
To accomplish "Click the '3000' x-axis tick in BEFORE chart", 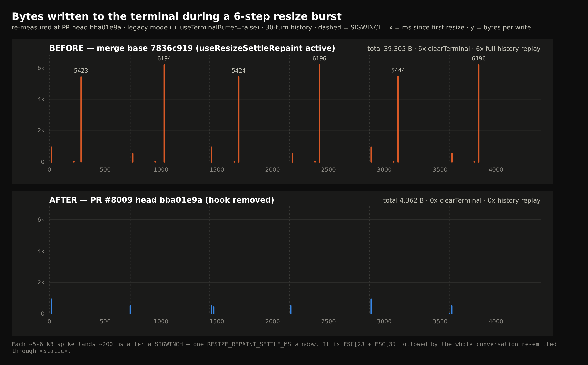I will 384,170.
